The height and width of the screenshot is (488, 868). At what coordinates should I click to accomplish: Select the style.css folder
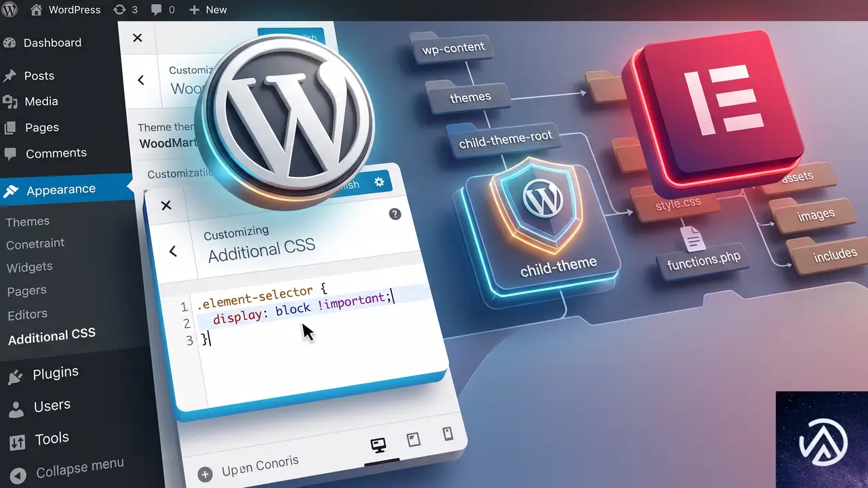(x=677, y=203)
